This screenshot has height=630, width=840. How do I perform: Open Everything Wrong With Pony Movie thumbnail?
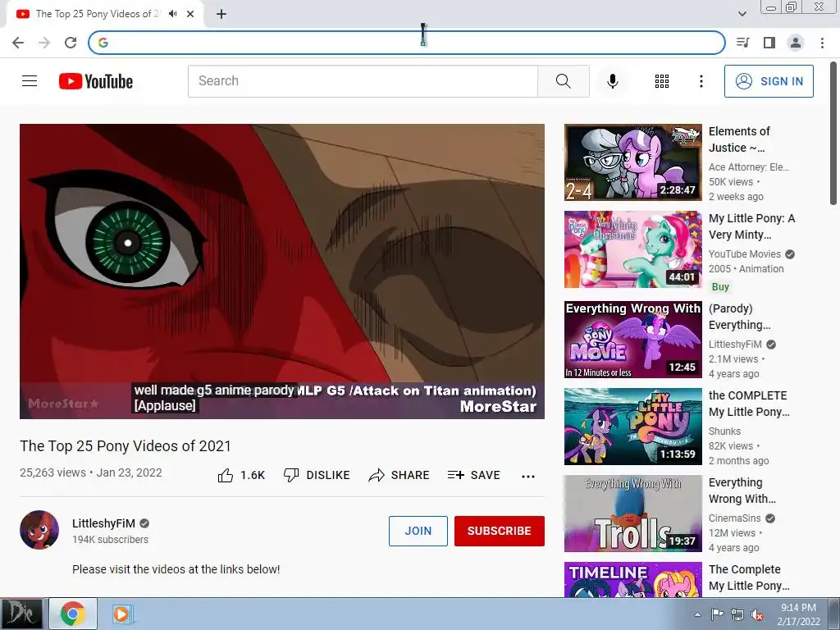point(632,339)
